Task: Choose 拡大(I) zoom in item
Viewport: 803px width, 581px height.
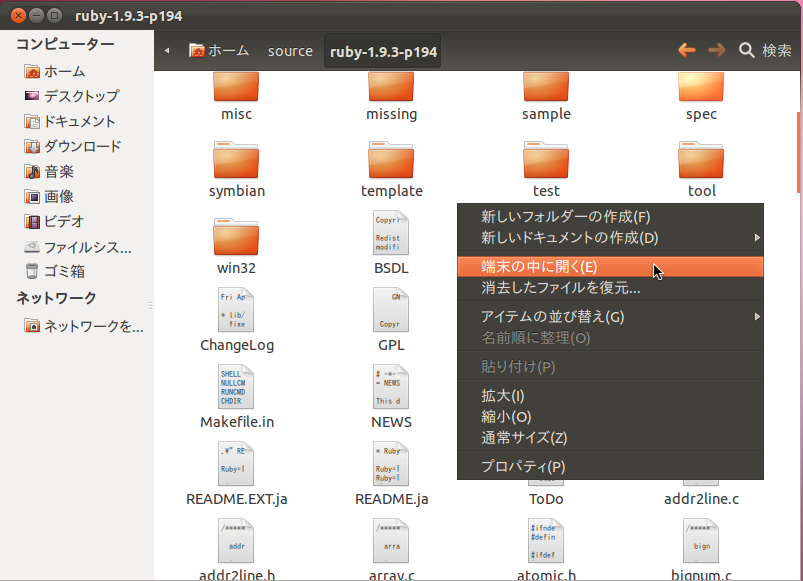Action: (x=610, y=396)
